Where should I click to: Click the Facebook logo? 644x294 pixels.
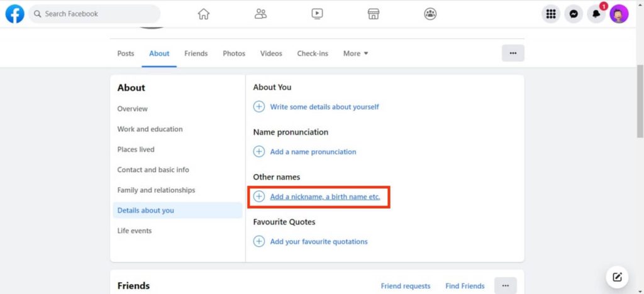(x=15, y=14)
